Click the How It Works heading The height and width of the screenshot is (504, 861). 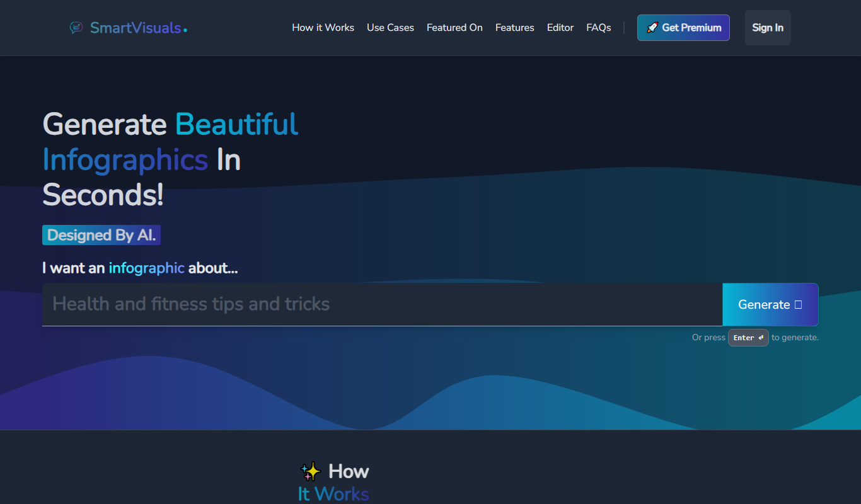pos(334,483)
